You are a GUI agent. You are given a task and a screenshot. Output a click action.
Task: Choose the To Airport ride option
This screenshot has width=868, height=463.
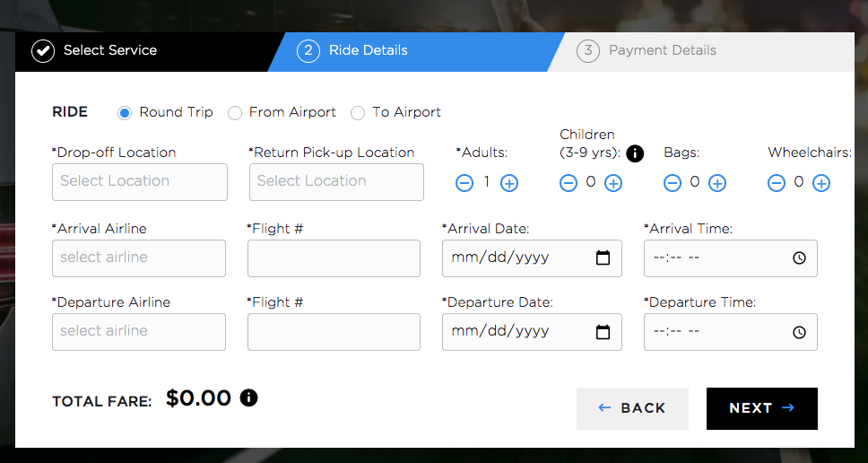[x=358, y=113]
